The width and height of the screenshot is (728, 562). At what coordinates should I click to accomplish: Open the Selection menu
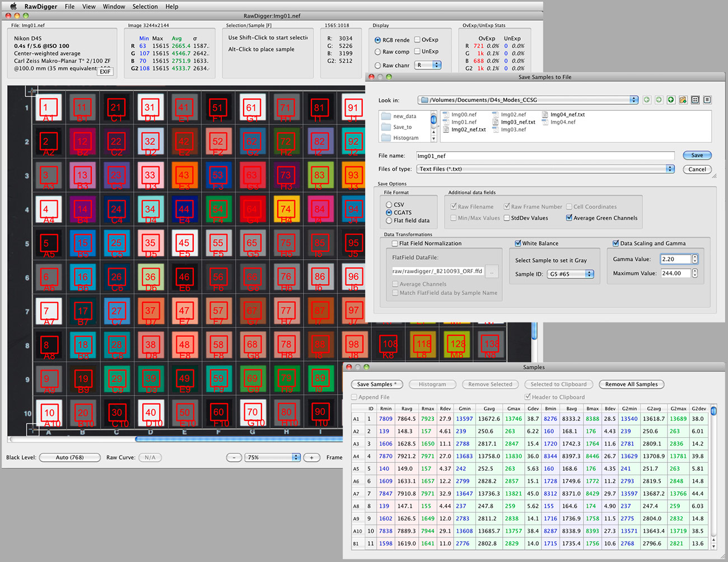145,6
